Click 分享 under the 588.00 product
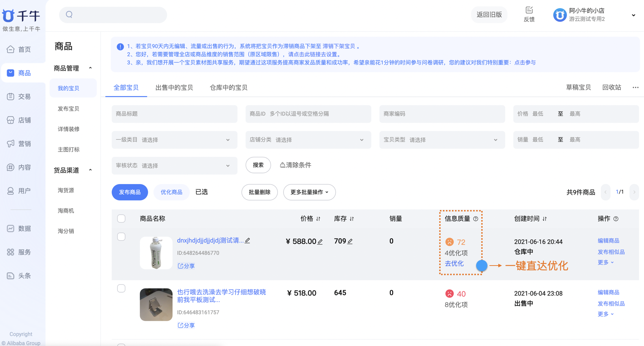The height and width of the screenshot is (346, 644). (x=186, y=266)
